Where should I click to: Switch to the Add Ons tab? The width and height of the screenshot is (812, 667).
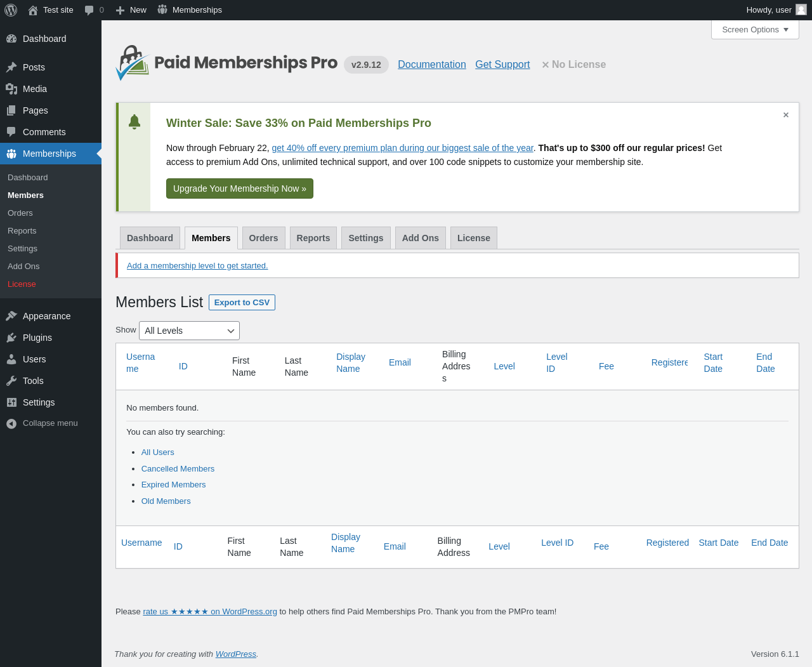pos(421,238)
